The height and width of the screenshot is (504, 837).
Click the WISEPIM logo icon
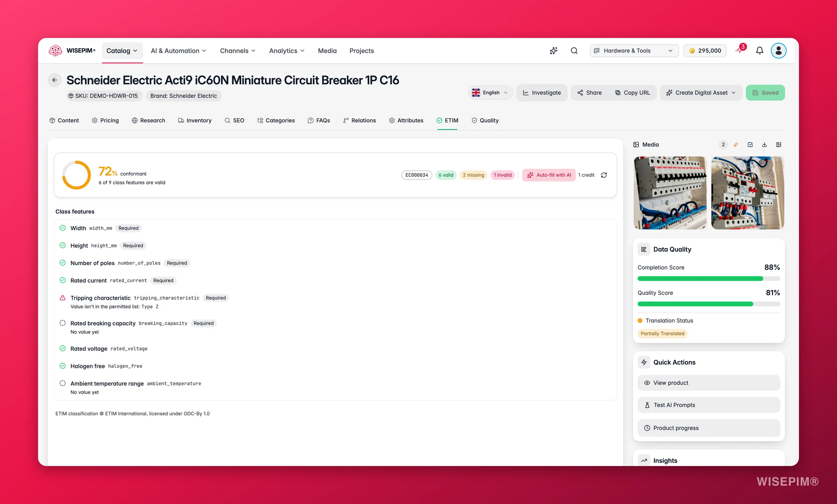(55, 51)
